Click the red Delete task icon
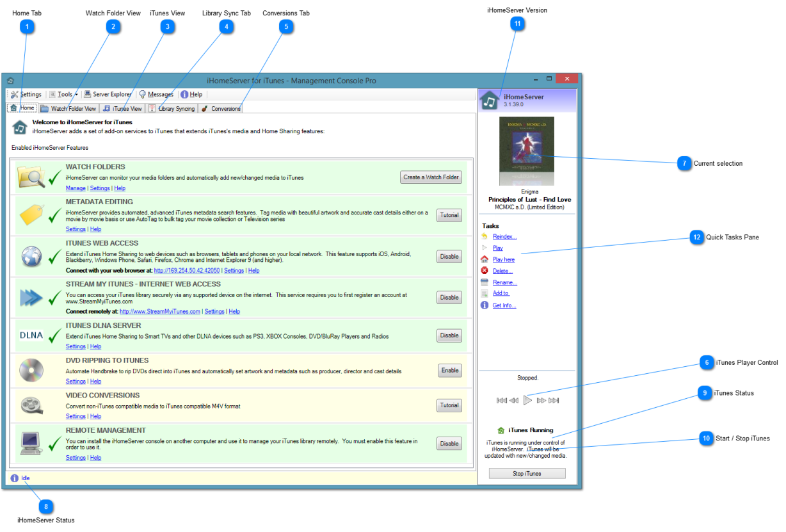786x532 pixels. coord(485,271)
